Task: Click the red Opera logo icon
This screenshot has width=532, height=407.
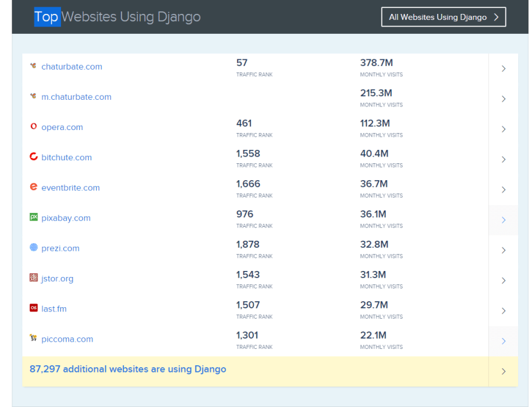Action: (33, 126)
